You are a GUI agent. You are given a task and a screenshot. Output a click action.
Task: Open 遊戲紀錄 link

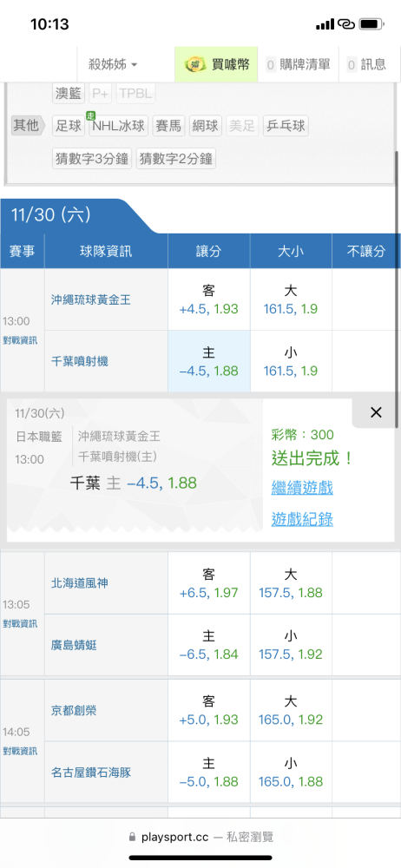302,519
